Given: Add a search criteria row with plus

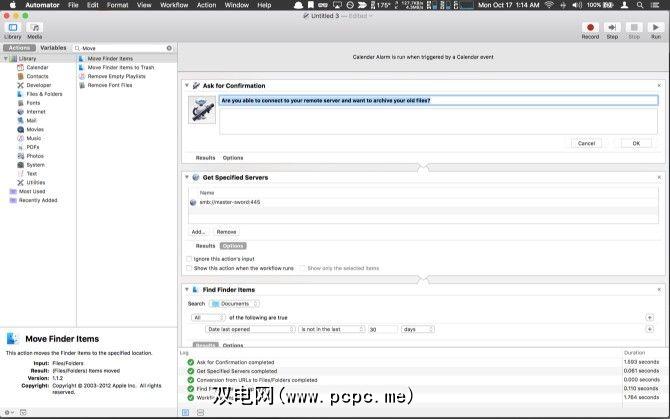Looking at the screenshot, I should point(649,318).
